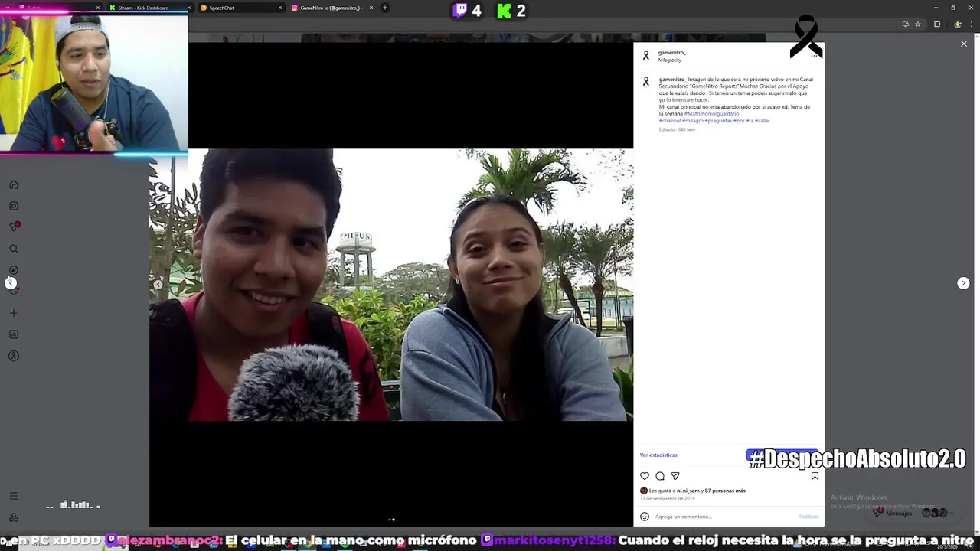The image size is (980, 551).
Task: Open the Mensajes floating button
Action: (913, 513)
